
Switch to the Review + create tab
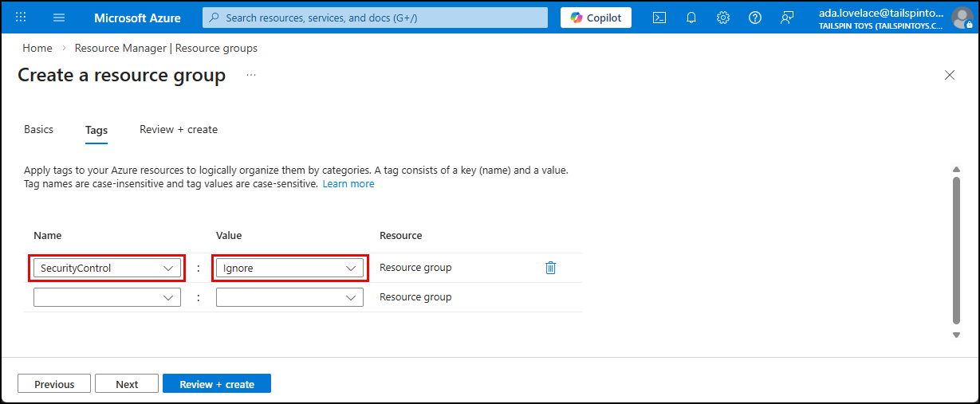tap(179, 129)
